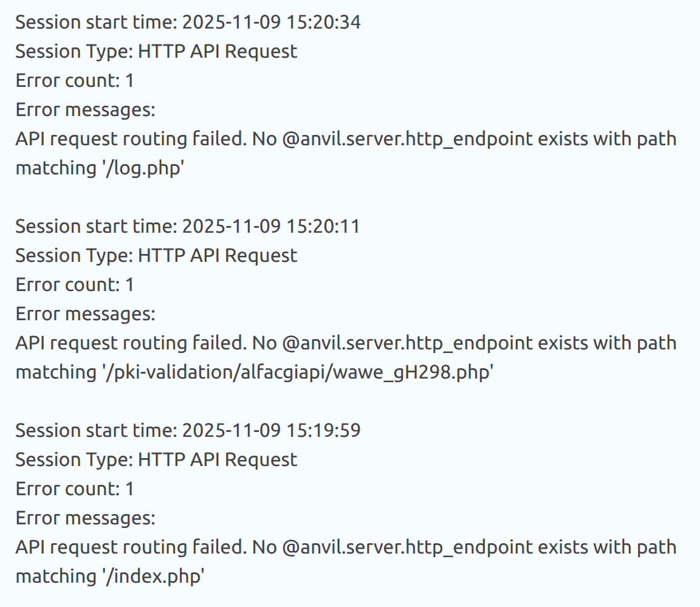The image size is (700, 607).
Task: Click Error messages label of the 15:20:34 session
Action: [85, 110]
